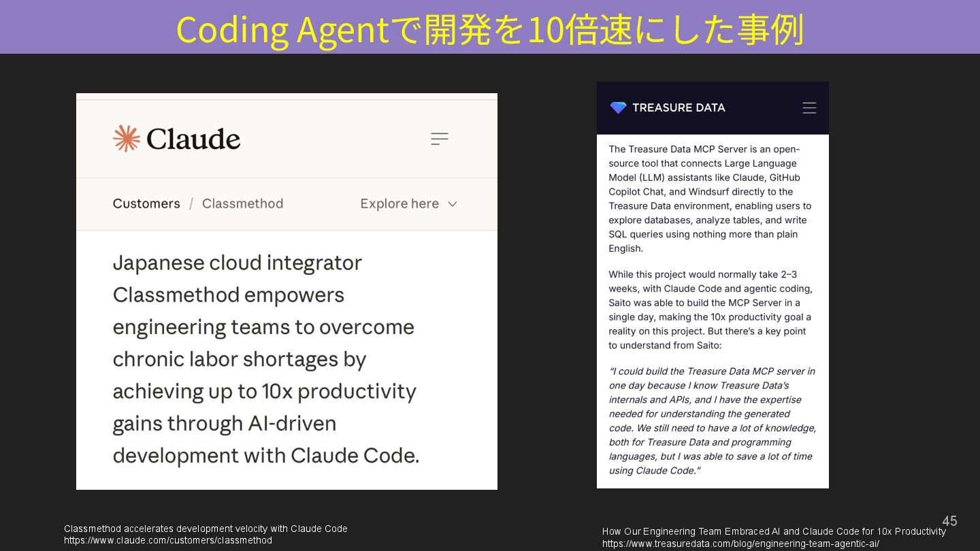Click caption Classmethod accelerates development velocity
This screenshot has height=551, width=980.
coord(206,529)
